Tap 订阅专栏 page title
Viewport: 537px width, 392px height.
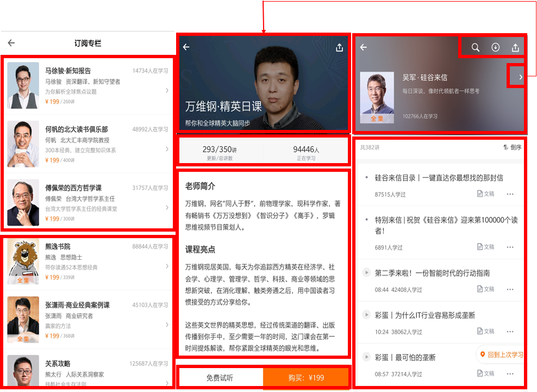coord(88,43)
